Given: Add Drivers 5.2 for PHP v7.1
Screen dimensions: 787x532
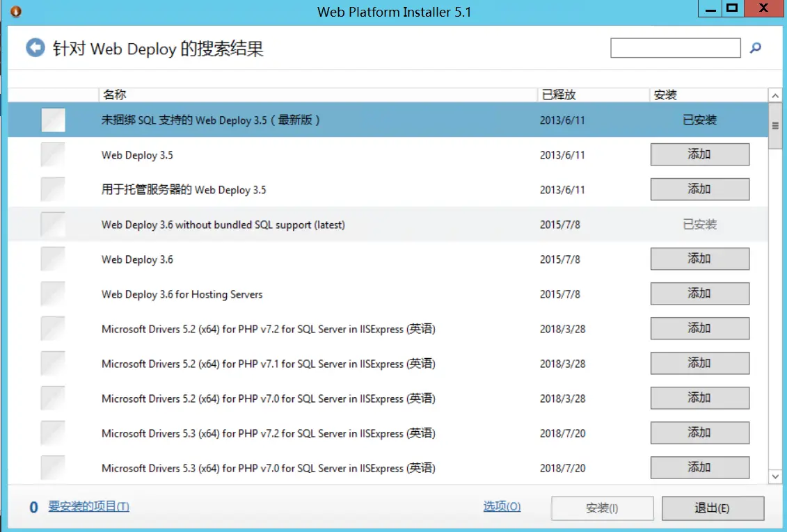Looking at the screenshot, I should (699, 363).
